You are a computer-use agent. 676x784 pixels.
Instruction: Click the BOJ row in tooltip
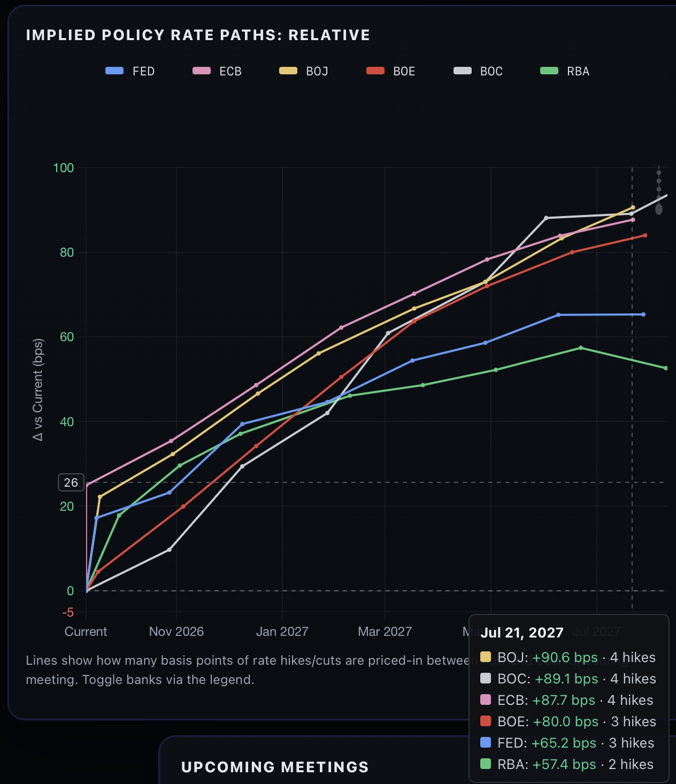[x=568, y=657]
